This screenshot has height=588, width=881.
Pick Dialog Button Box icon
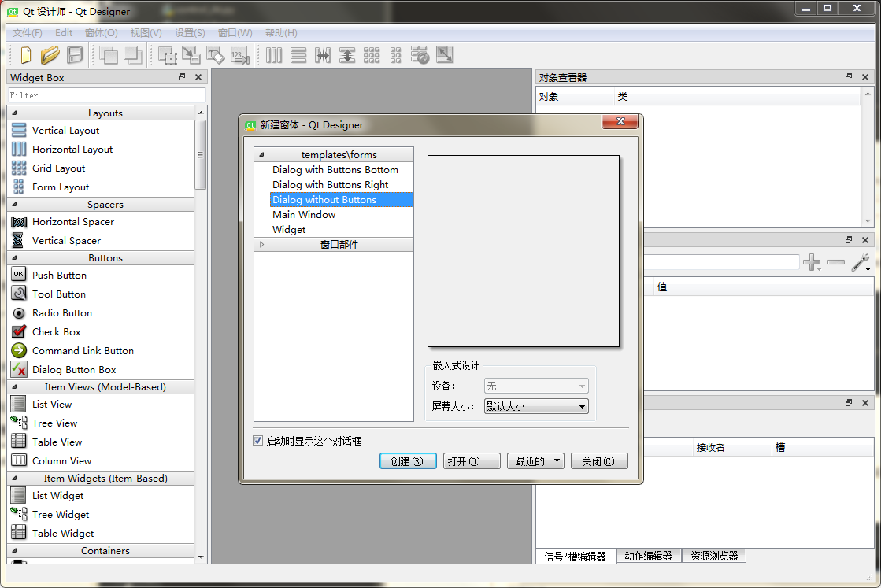coord(19,369)
